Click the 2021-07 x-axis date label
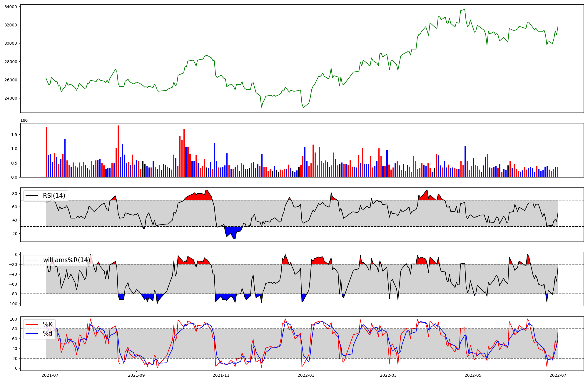 click(x=50, y=375)
